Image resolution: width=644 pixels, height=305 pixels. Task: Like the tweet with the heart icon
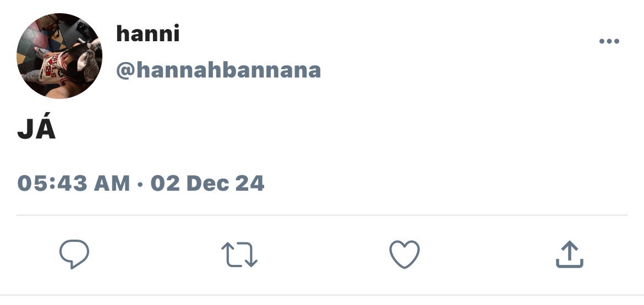[405, 254]
